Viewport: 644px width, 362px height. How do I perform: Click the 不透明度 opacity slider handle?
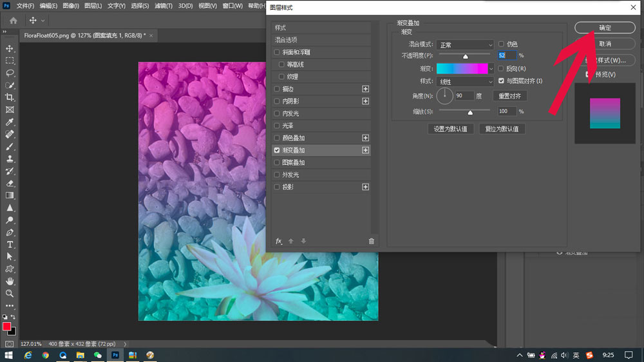coord(466,57)
